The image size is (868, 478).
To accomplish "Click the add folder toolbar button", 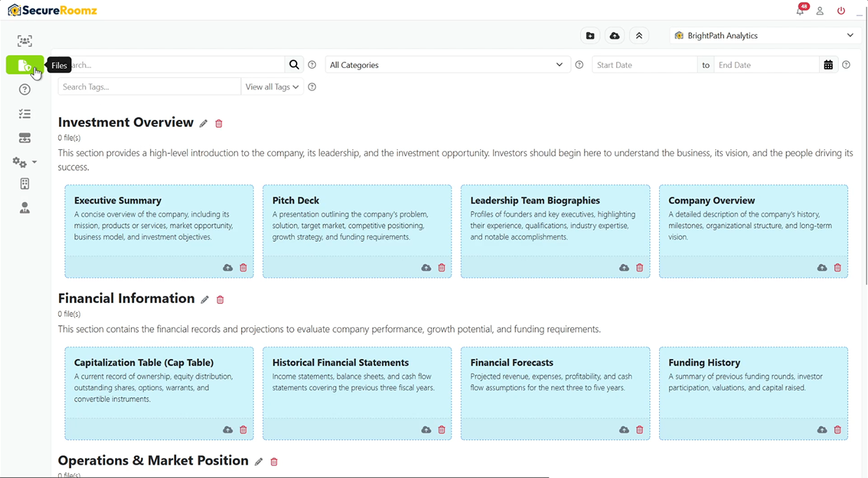I will pos(590,36).
